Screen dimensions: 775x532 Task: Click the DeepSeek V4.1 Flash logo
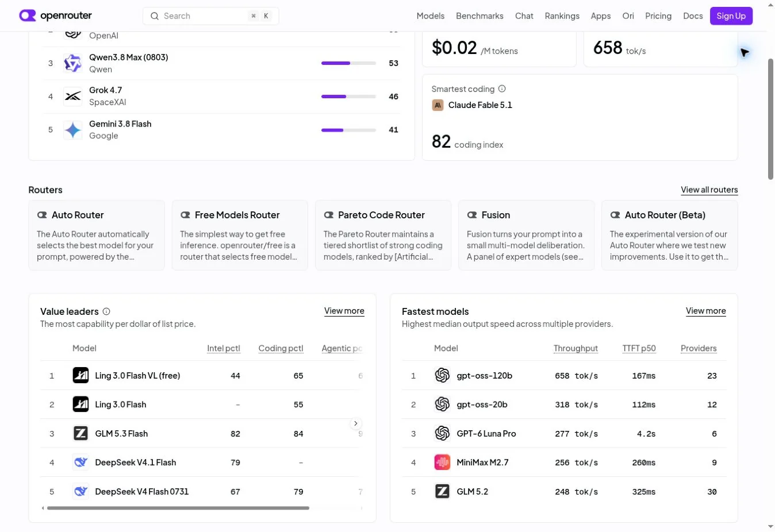point(80,462)
